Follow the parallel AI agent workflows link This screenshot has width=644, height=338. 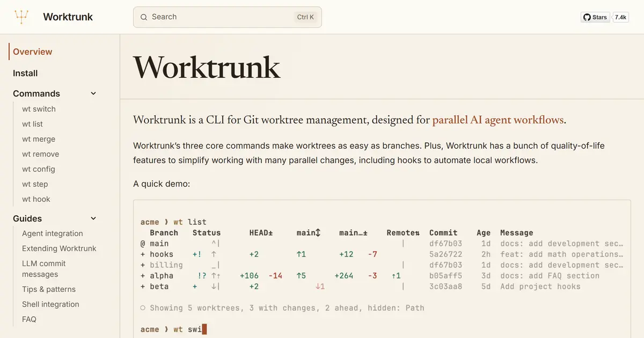(x=498, y=120)
